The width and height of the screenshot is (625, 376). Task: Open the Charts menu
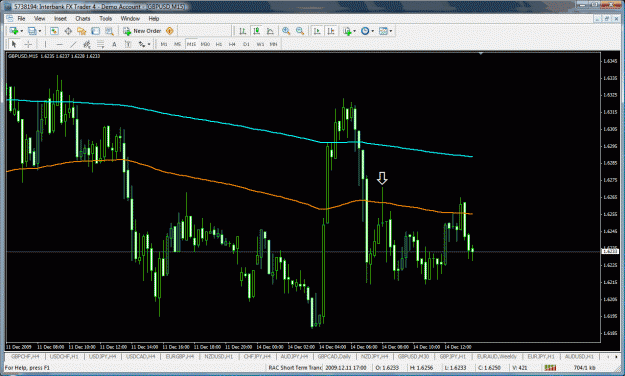[x=83, y=18]
